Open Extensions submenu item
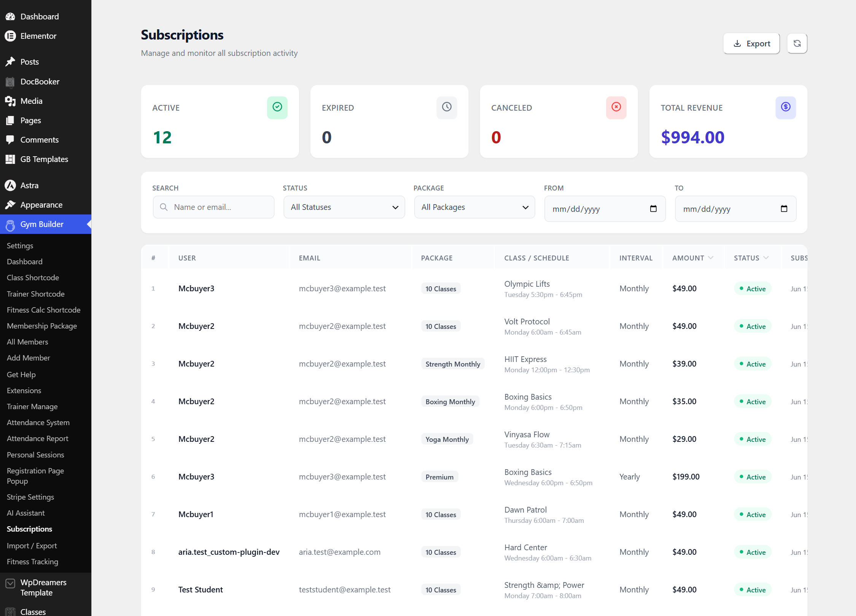Screen dimensions: 856x616 click(24, 391)
